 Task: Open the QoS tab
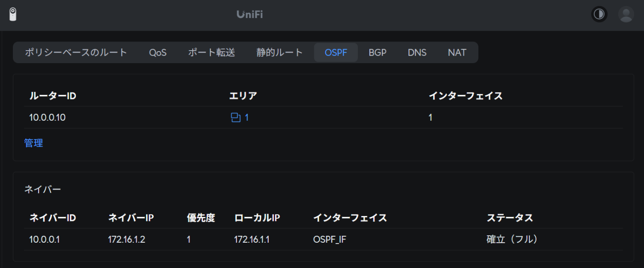tap(158, 52)
